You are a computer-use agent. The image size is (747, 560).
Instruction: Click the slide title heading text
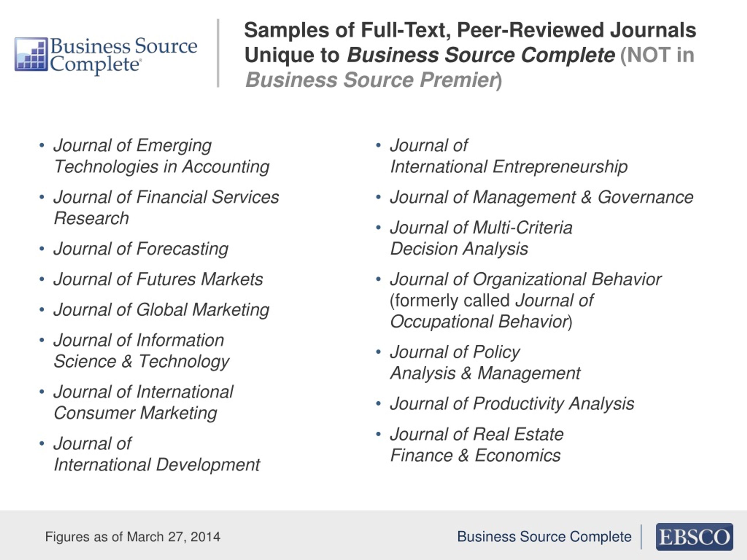470,55
